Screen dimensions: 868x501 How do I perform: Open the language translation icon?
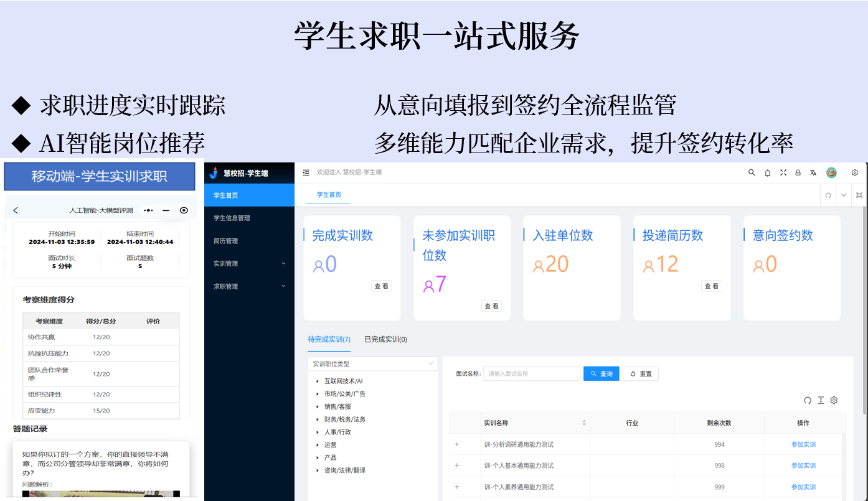813,173
